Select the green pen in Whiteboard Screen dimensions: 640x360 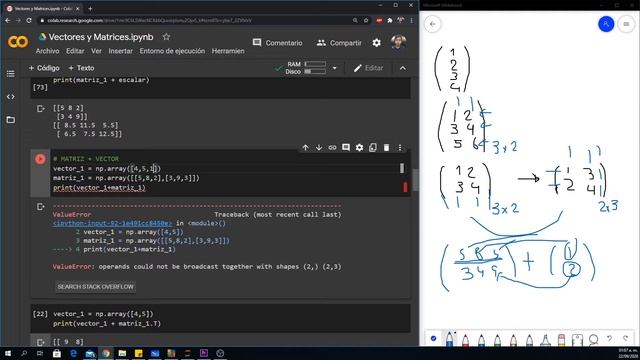tap(497, 340)
